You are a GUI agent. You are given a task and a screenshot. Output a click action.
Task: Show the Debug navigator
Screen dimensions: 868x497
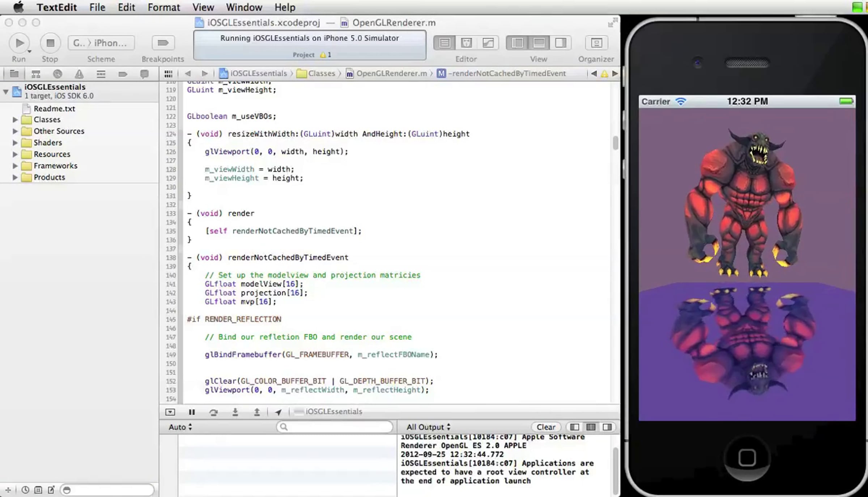[x=101, y=74]
